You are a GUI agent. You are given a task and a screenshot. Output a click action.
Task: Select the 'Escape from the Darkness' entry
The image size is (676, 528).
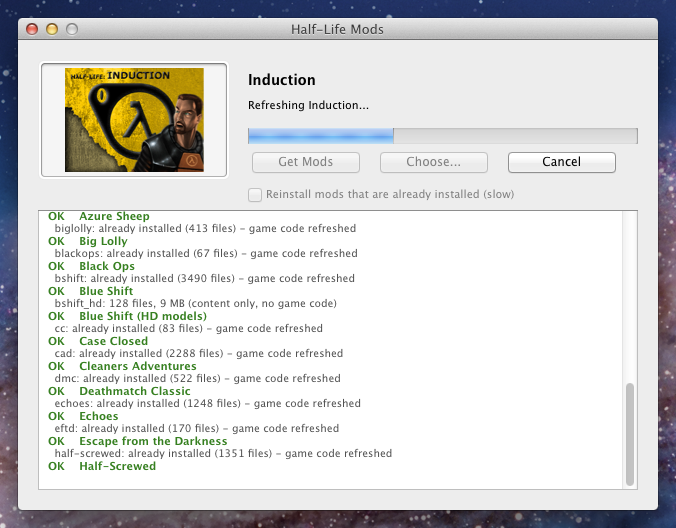[x=138, y=441]
